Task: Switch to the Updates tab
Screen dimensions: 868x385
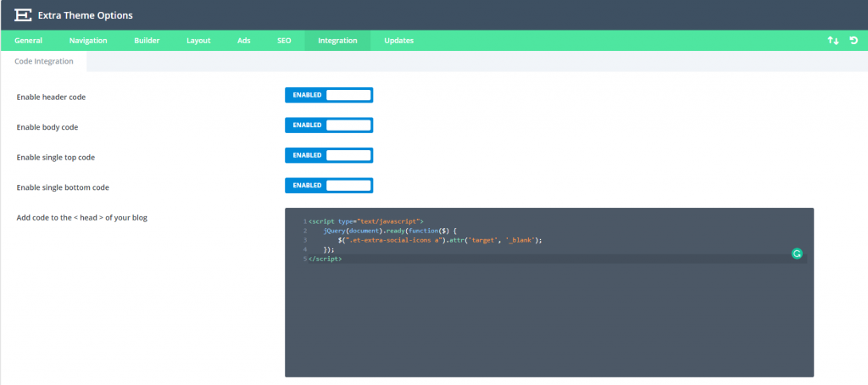Action: pyautogui.click(x=398, y=41)
